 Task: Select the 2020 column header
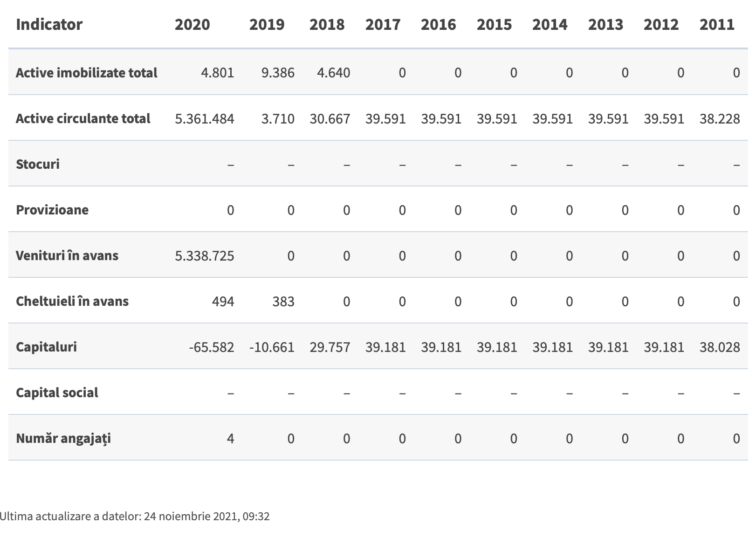coord(192,24)
